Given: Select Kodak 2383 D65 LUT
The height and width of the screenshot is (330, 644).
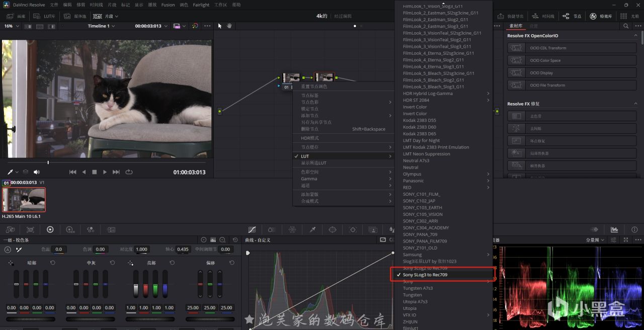Looking at the screenshot, I should [x=419, y=134].
